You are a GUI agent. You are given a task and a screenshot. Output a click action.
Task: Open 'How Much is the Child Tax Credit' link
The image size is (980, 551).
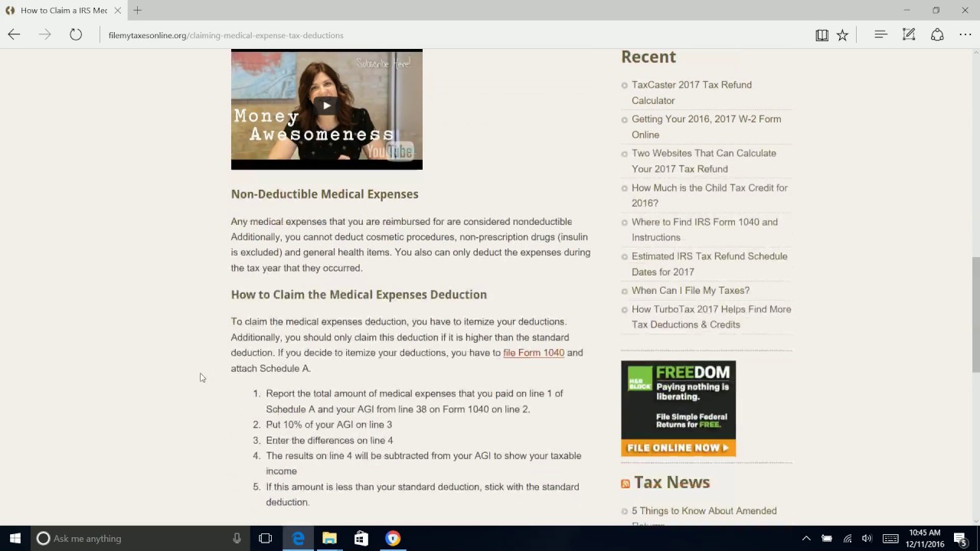click(x=709, y=195)
